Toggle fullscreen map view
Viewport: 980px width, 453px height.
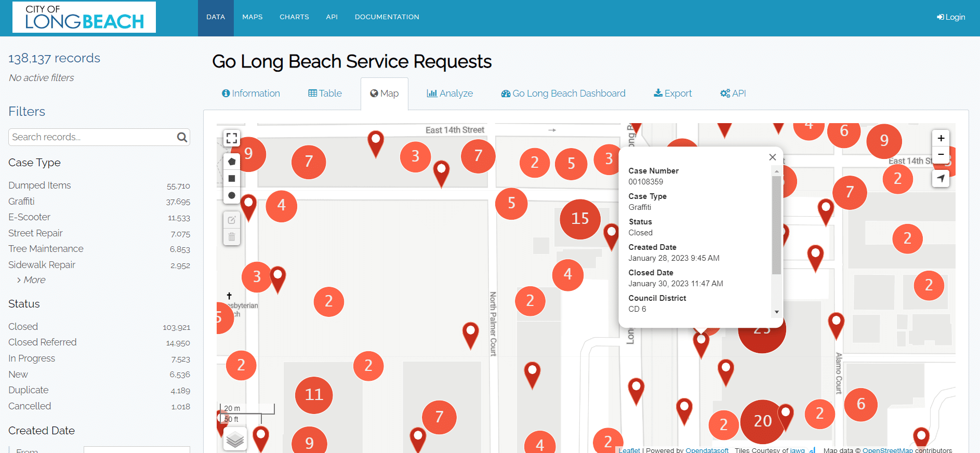click(x=232, y=138)
